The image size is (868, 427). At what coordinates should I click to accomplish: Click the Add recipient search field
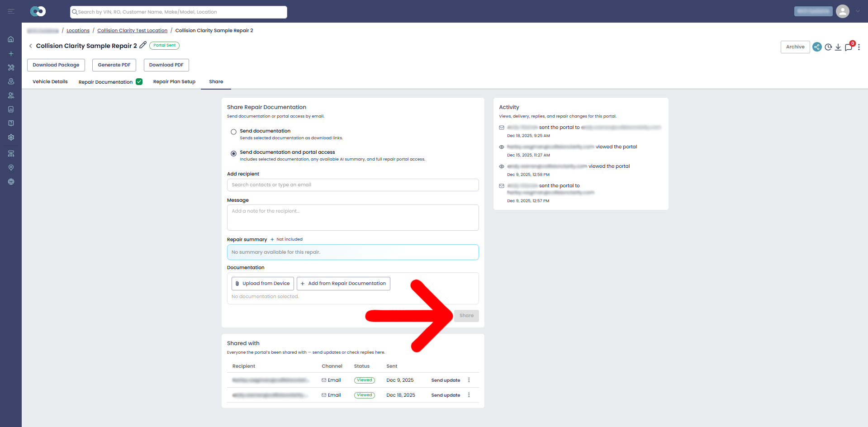353,185
